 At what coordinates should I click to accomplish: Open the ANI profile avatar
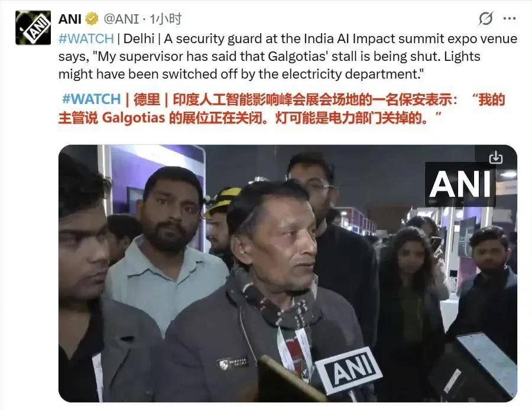[x=33, y=27]
